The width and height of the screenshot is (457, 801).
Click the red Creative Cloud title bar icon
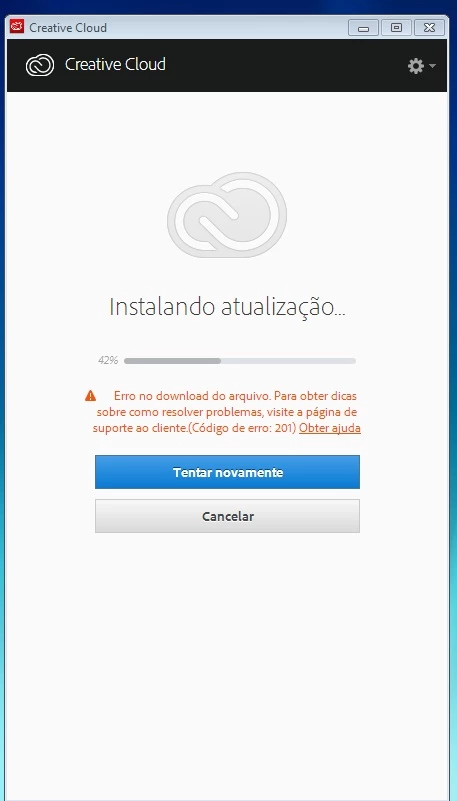click(17, 27)
